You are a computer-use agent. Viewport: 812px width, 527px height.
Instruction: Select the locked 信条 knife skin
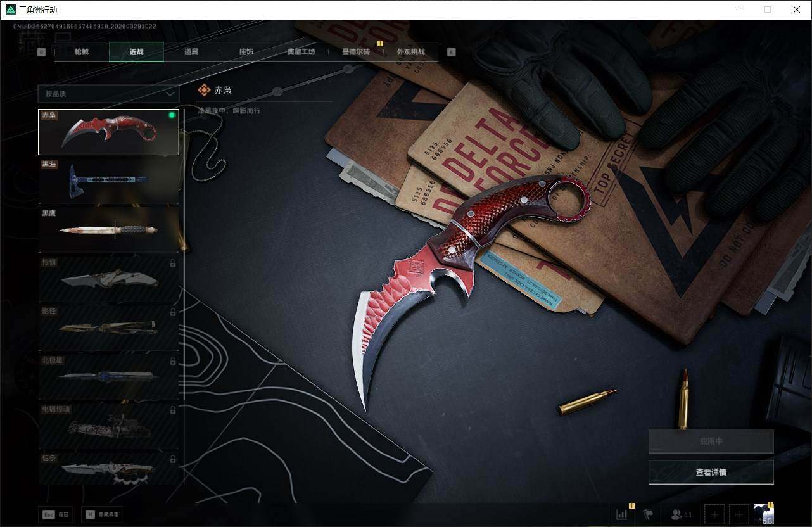coord(108,469)
